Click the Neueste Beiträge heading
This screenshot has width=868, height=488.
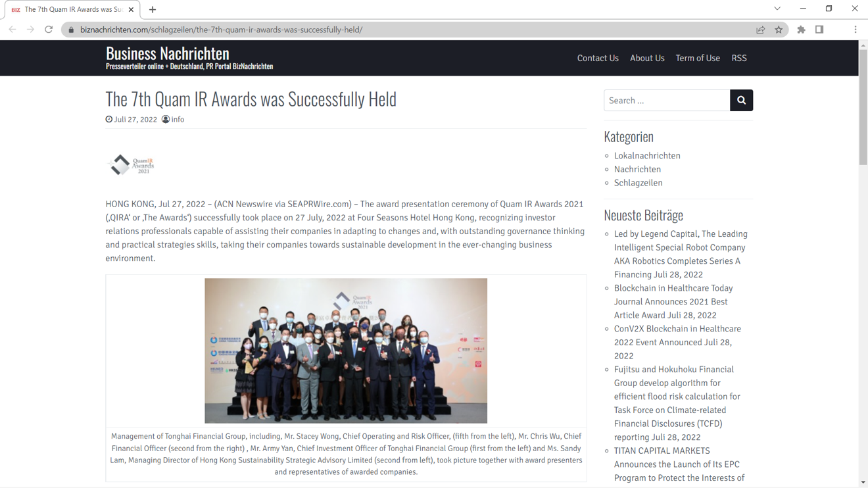point(644,215)
